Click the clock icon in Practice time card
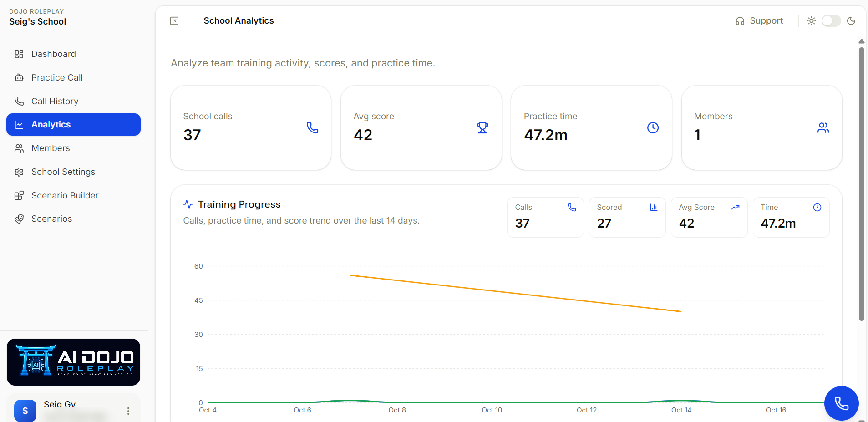This screenshot has width=868, height=422. 653,128
